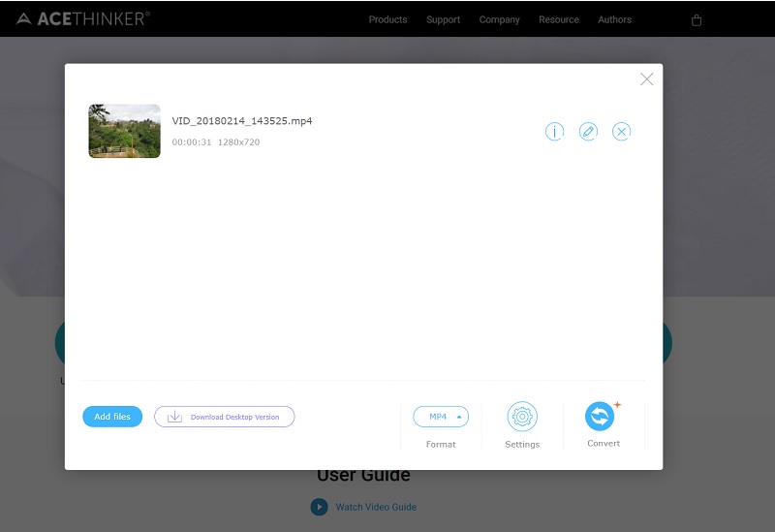
Task: Click Download Desktop Version button
Action: [225, 417]
